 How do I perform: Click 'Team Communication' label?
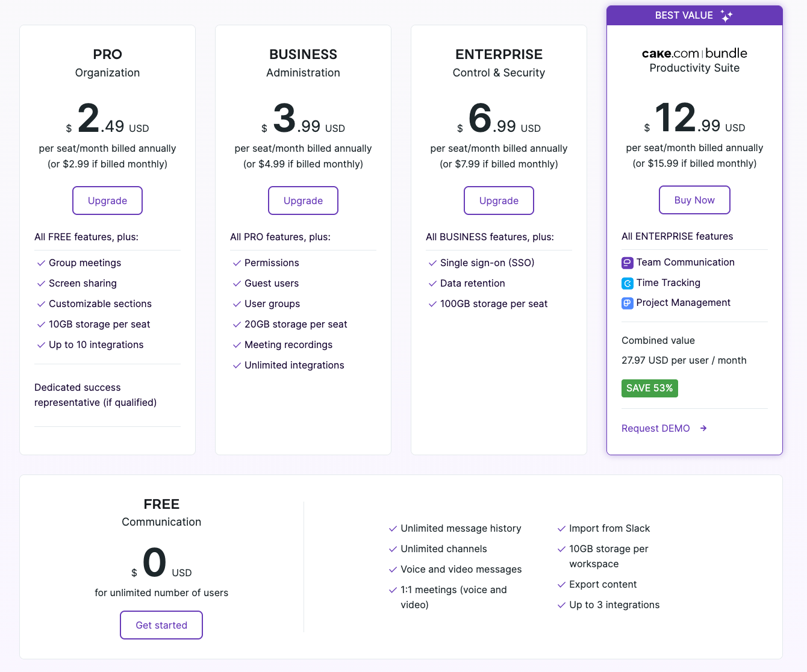click(685, 263)
